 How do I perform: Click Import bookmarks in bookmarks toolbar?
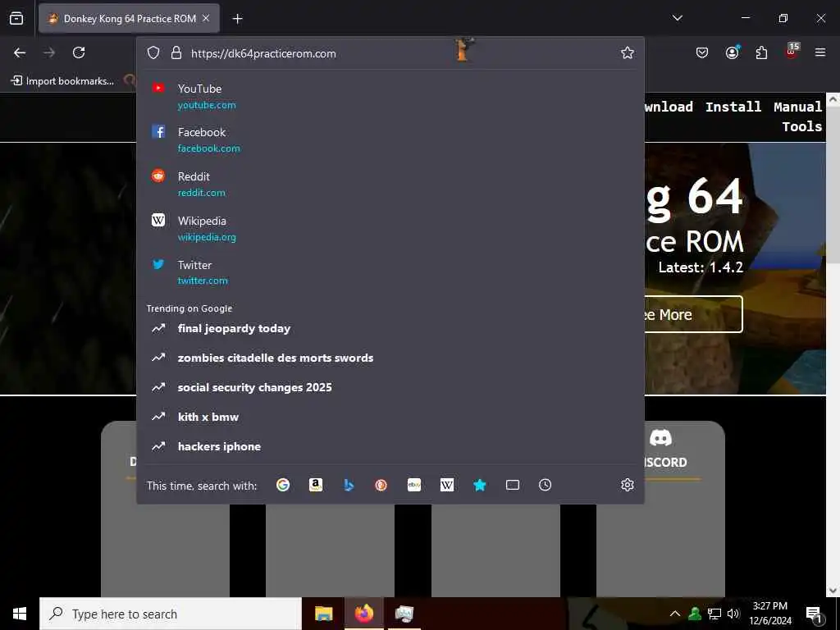(62, 81)
